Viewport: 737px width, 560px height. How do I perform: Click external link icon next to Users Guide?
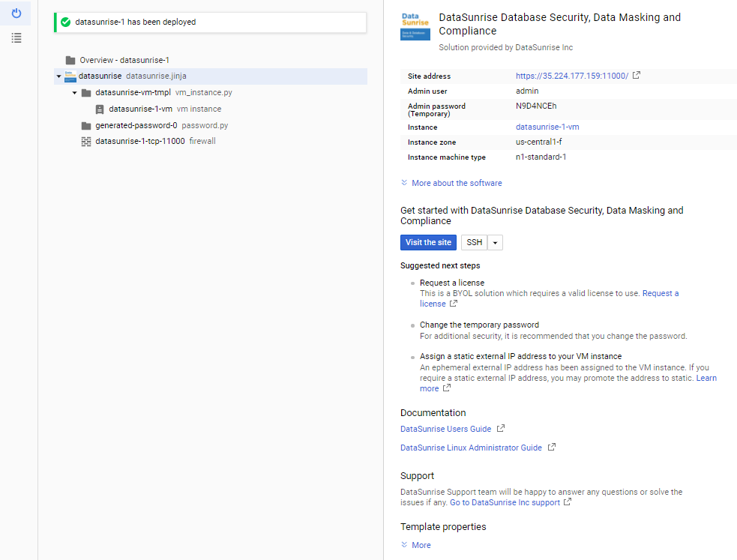click(x=501, y=429)
